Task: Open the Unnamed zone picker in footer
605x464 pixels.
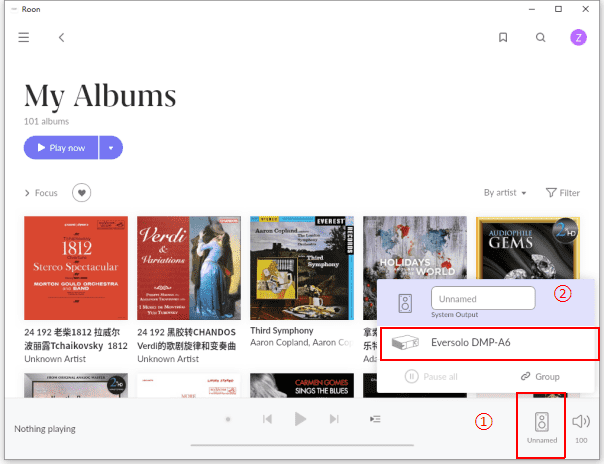Action: click(x=542, y=426)
